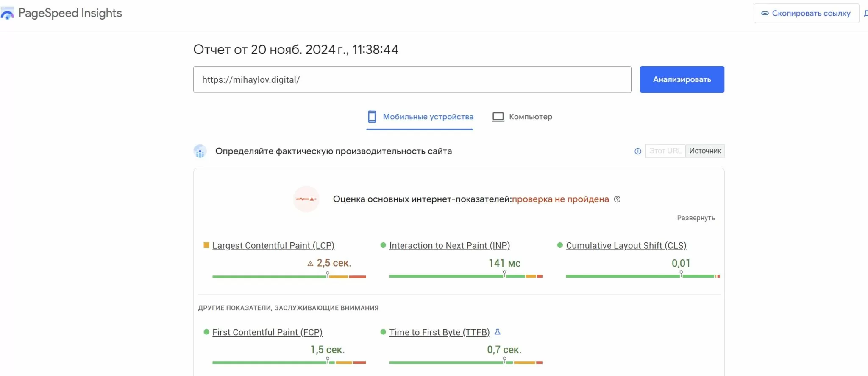Image resolution: width=868 pixels, height=376 pixels.
Task: Click the experimental flask icon next to TTFB
Action: pos(498,332)
